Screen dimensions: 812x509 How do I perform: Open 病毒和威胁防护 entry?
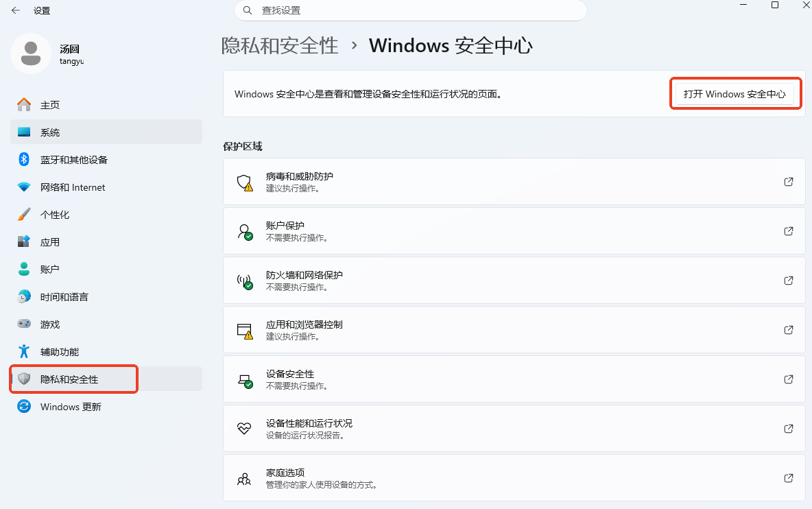514,182
